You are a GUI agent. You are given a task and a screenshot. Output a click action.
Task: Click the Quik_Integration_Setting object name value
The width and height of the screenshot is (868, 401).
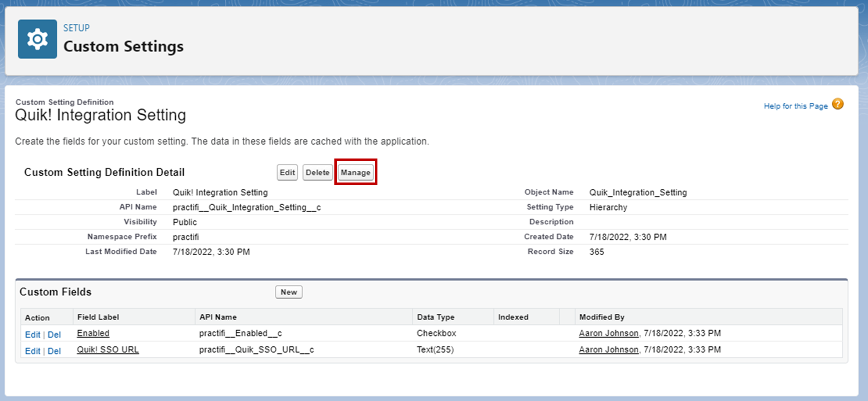point(638,192)
